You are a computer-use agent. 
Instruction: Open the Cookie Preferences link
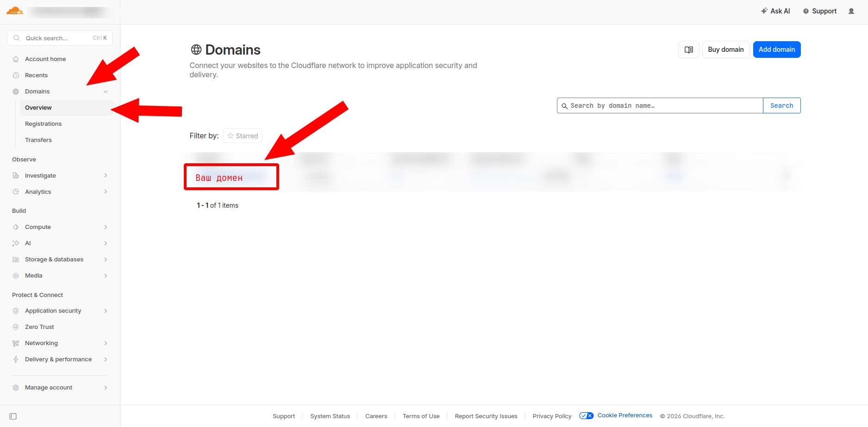[x=625, y=415]
